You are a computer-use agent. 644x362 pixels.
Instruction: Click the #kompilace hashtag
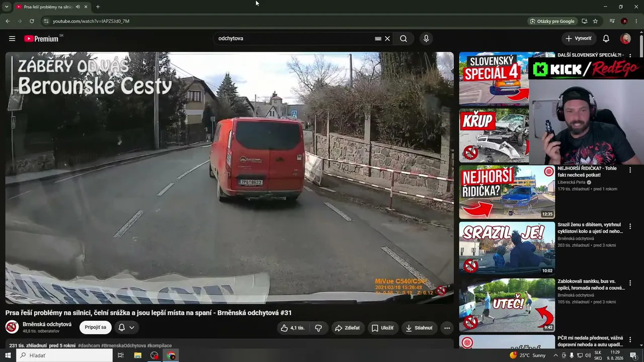click(159, 346)
